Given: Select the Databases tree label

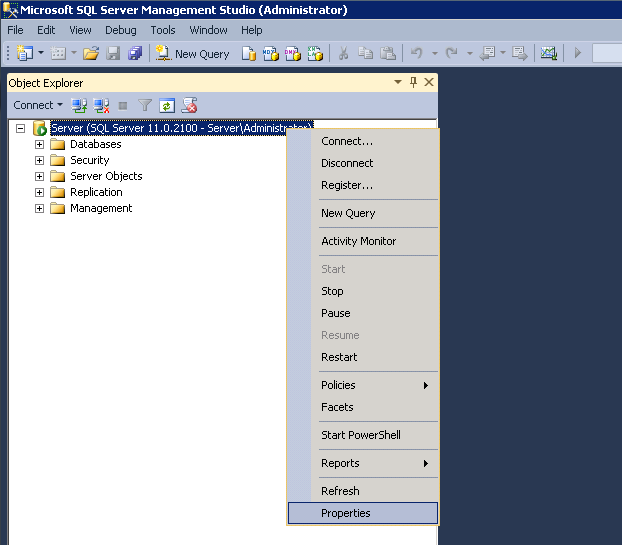Looking at the screenshot, I should pos(96,144).
